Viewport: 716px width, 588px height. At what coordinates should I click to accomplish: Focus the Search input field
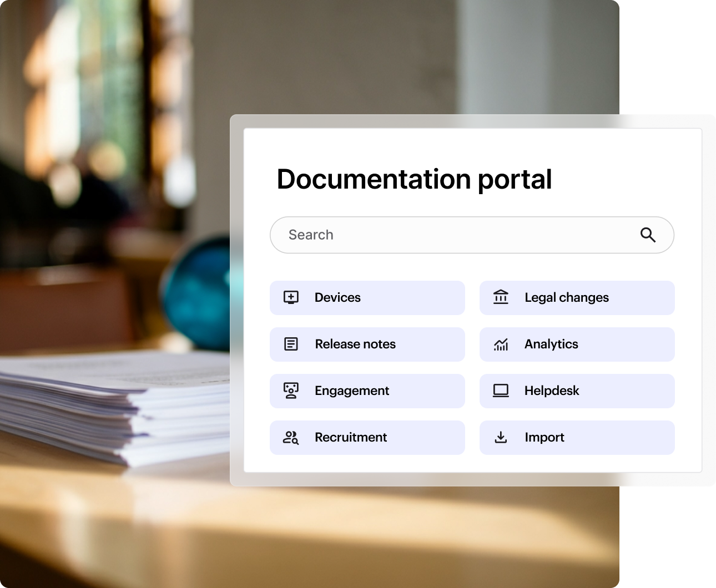click(455, 235)
